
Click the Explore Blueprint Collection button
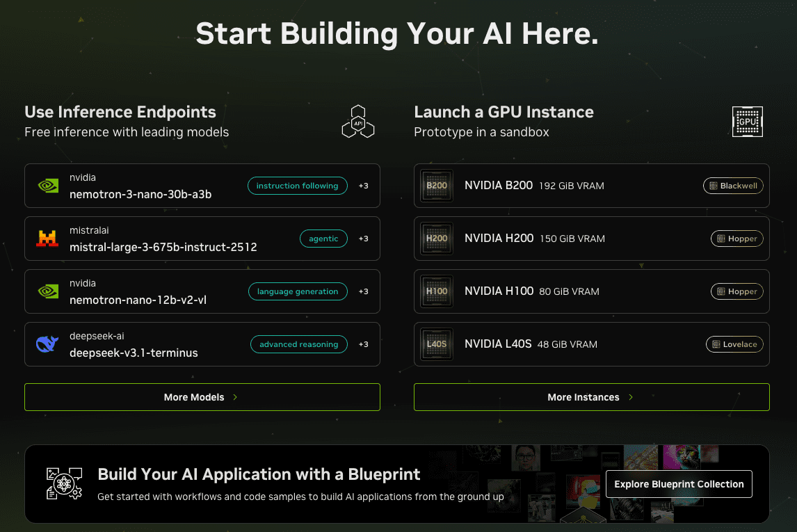click(679, 484)
